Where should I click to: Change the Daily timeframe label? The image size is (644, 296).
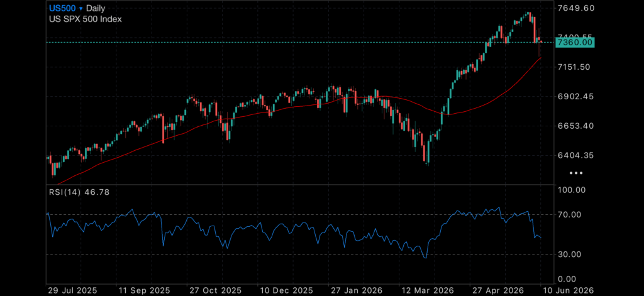(96, 8)
